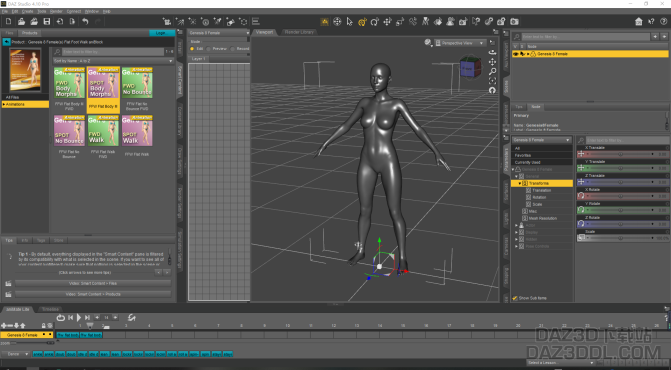
Task: Select the Record mode radio button
Action: [233, 49]
